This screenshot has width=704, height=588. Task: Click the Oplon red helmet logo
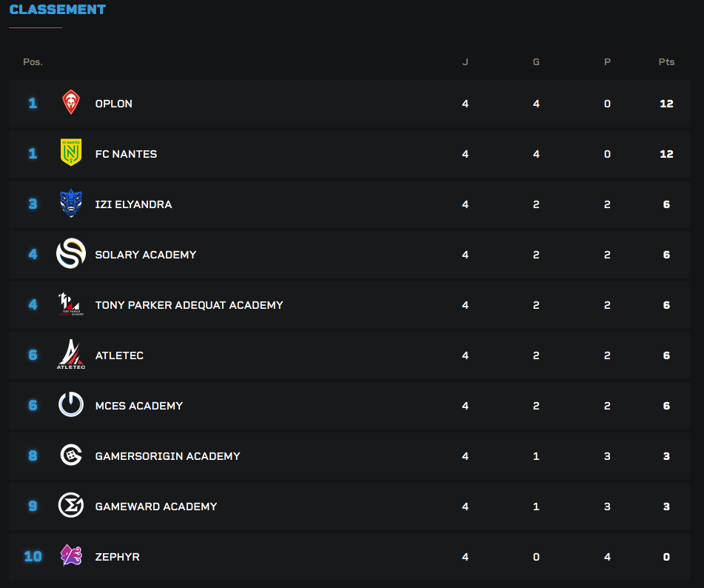[x=71, y=102]
